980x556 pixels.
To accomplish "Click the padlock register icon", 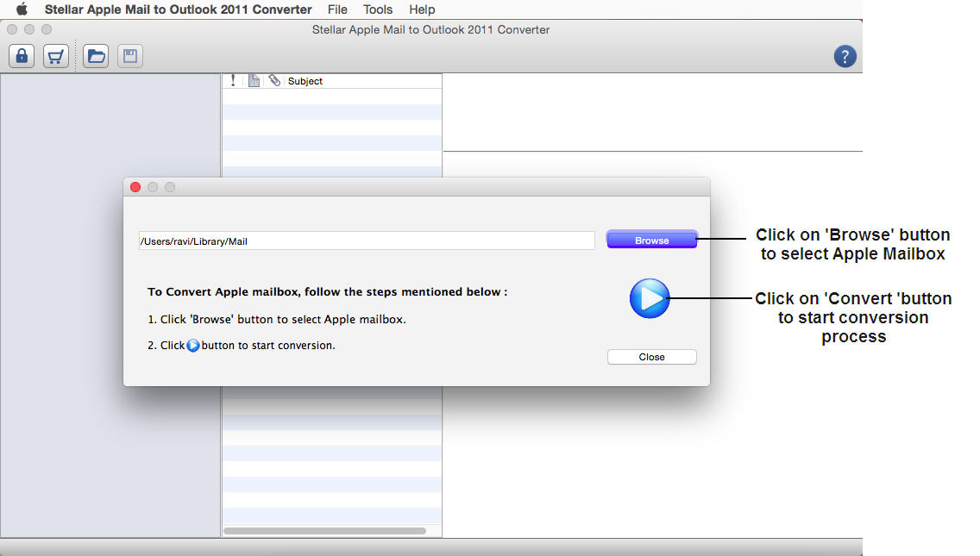I will click(22, 56).
